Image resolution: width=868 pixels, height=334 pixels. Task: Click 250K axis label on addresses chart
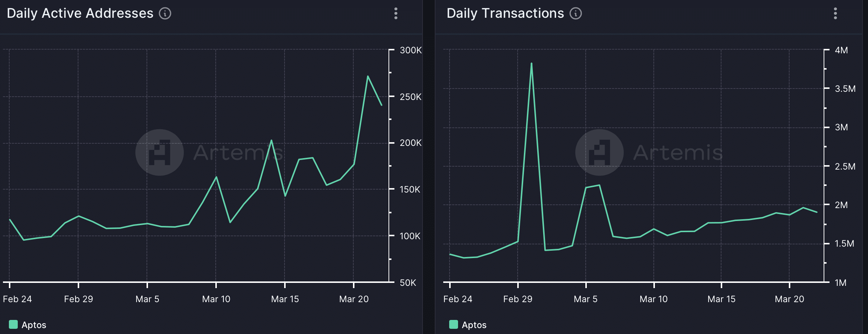point(411,97)
